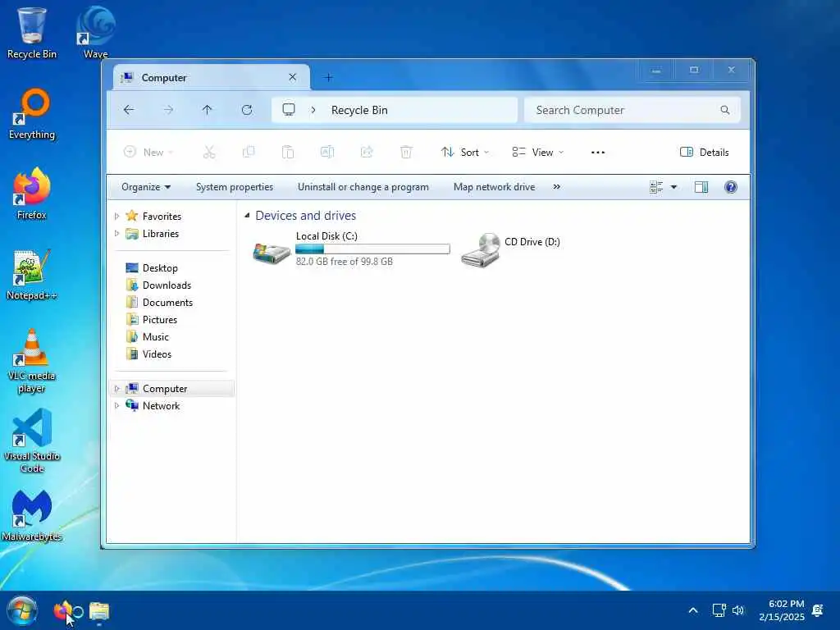
Task: Click the Local Disk (C:) usage bar
Action: coord(372,249)
